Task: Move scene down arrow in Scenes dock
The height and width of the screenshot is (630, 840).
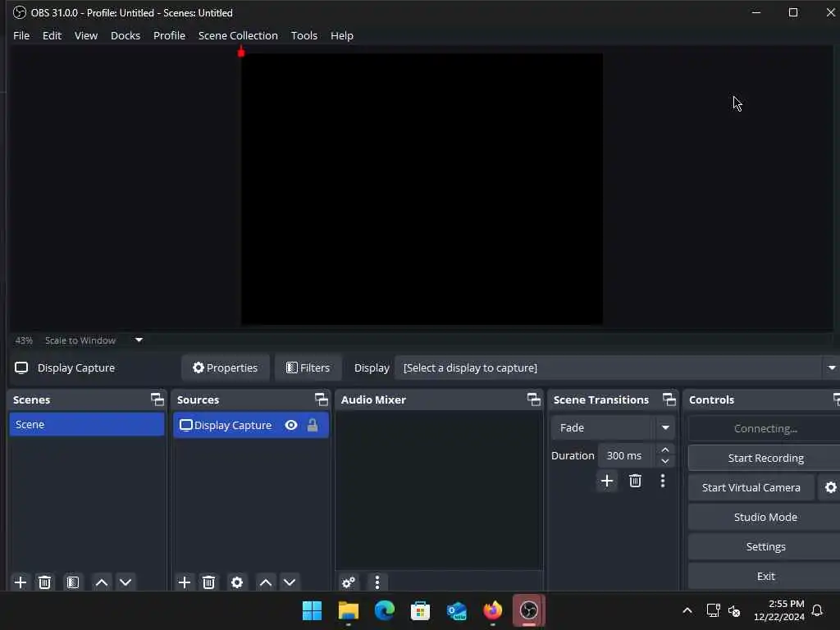Action: 126,582
